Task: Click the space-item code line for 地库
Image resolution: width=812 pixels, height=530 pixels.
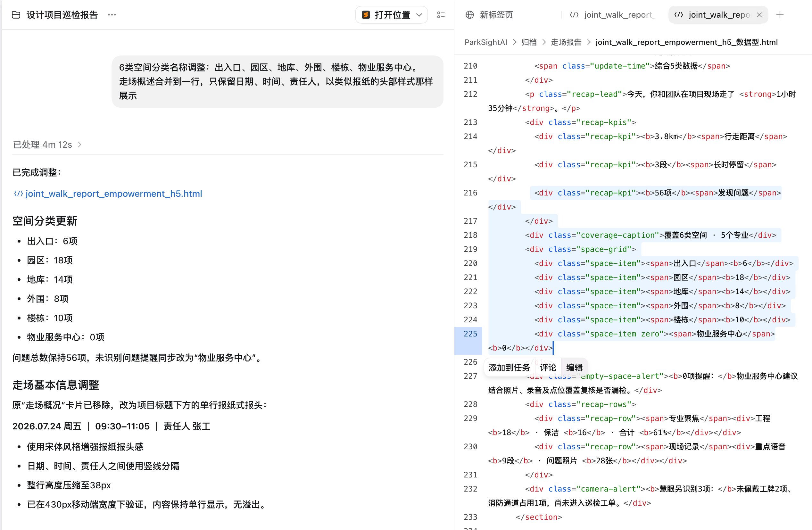Action: point(662,291)
